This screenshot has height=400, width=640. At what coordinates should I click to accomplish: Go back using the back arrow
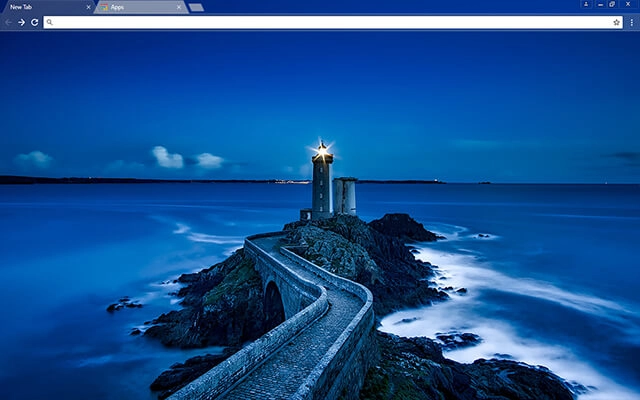coord(8,22)
